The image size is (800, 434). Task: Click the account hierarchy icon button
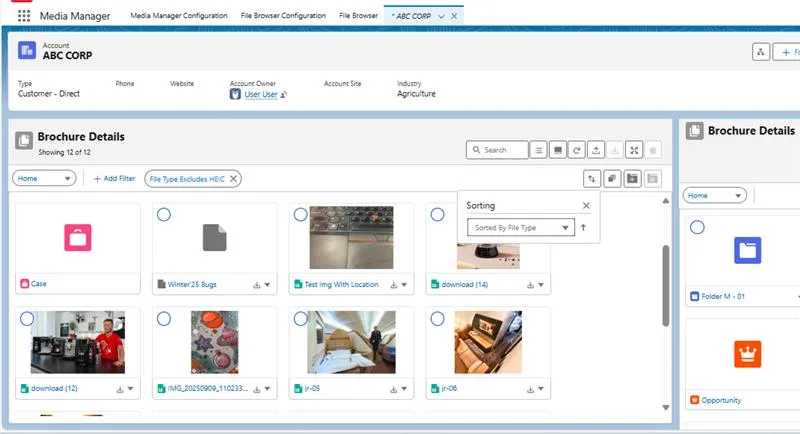coord(761,52)
